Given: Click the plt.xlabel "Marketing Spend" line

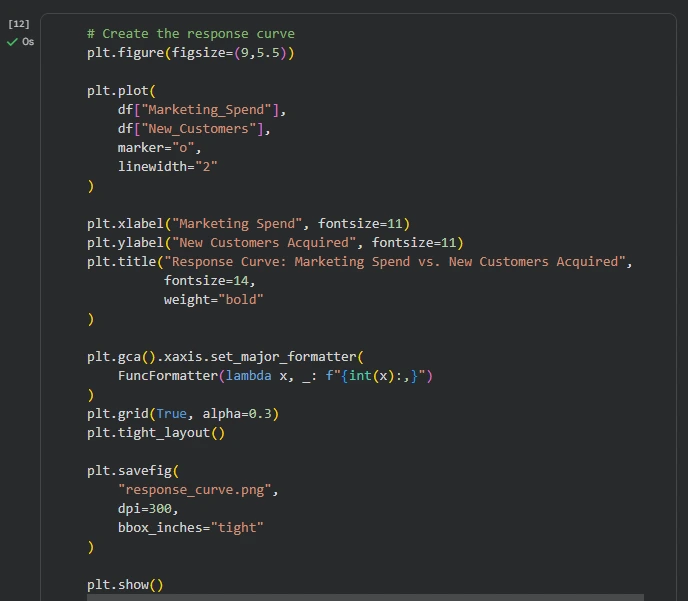Looking at the screenshot, I should coord(248,224).
